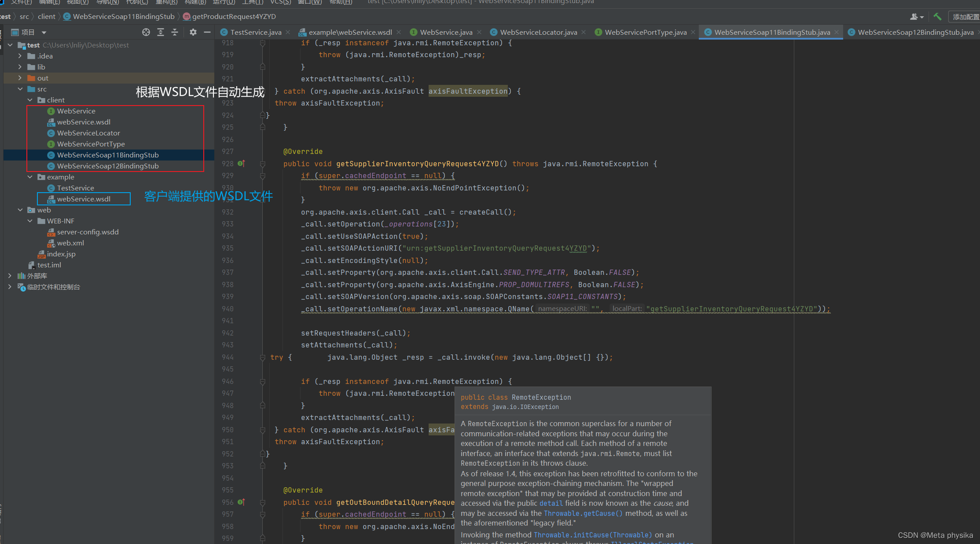
Task: Toggle code fold marker at line 929
Action: pos(263,176)
